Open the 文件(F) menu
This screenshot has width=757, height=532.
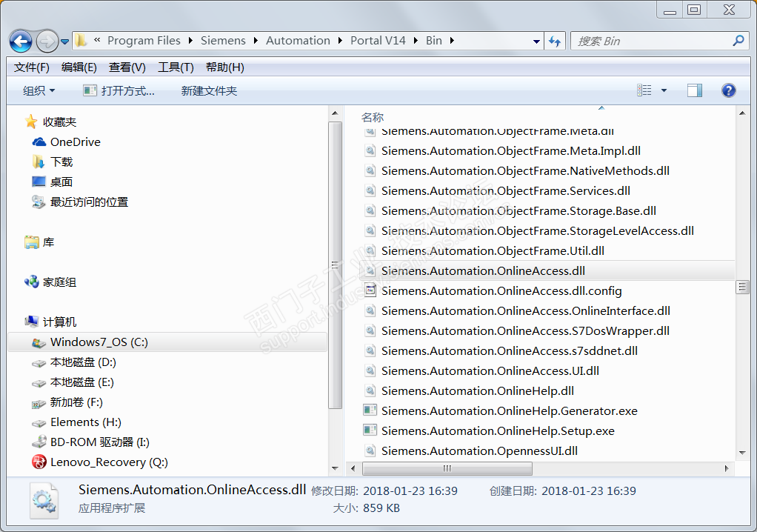coord(32,67)
